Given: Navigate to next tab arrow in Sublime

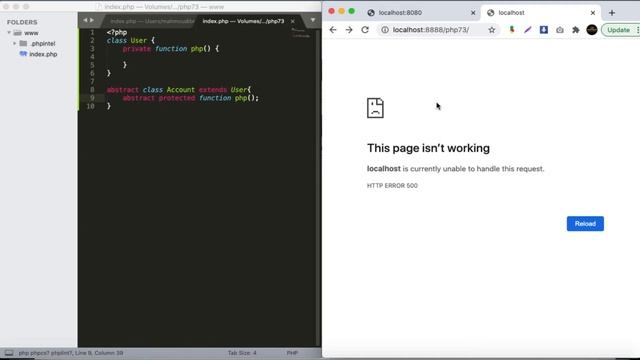Looking at the screenshot, I should click(x=92, y=20).
